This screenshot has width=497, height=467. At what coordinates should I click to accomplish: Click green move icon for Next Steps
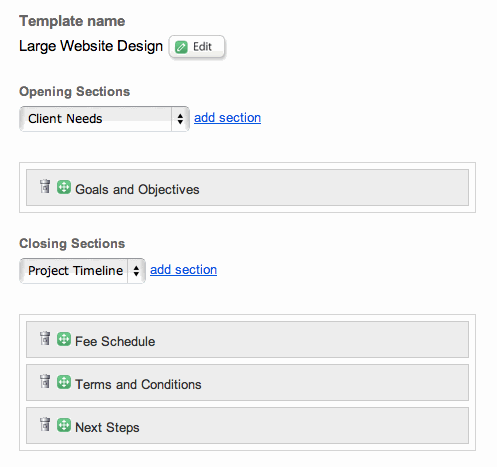pyautogui.click(x=64, y=425)
